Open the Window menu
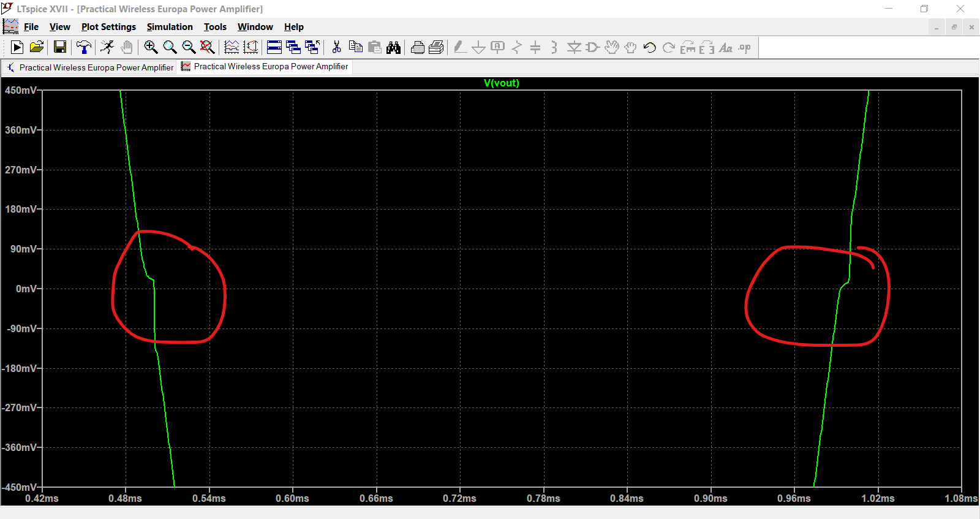The height and width of the screenshot is (519, 980). 255,27
